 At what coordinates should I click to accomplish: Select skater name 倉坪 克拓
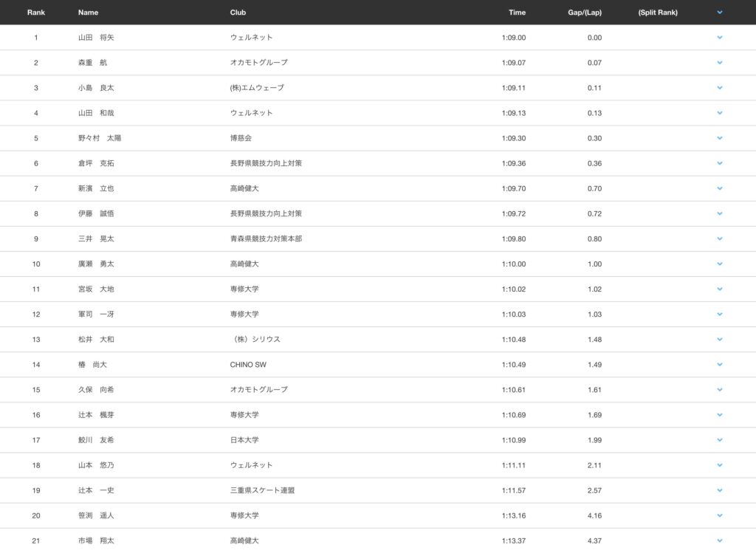pos(96,163)
